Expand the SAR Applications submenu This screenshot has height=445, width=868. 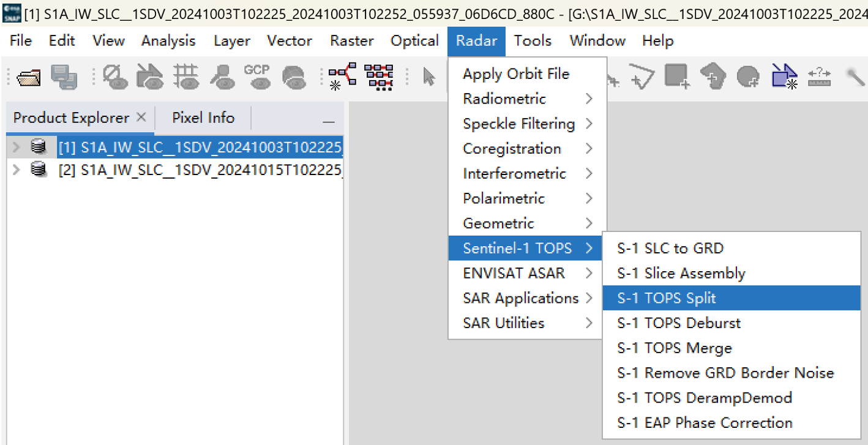point(527,298)
